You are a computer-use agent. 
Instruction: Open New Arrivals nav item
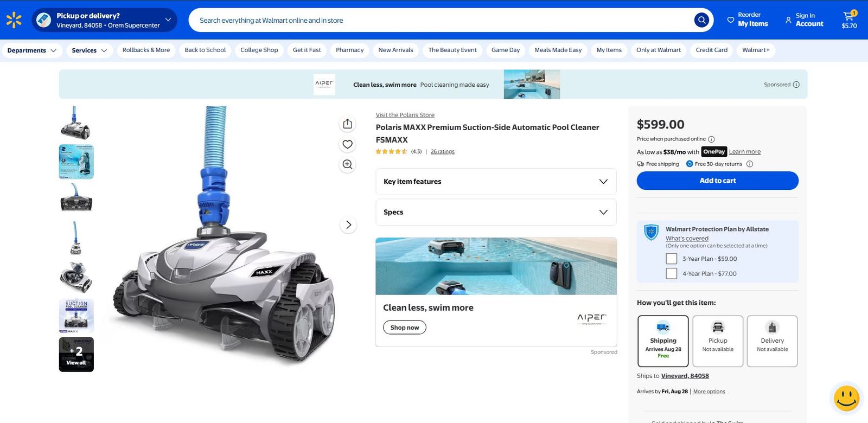(396, 50)
